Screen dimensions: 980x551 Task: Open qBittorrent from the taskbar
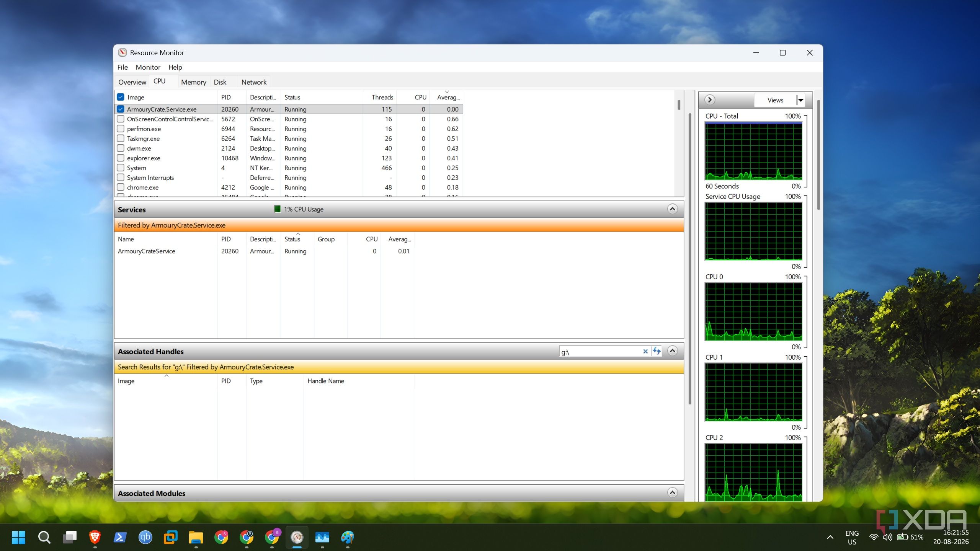pos(145,537)
